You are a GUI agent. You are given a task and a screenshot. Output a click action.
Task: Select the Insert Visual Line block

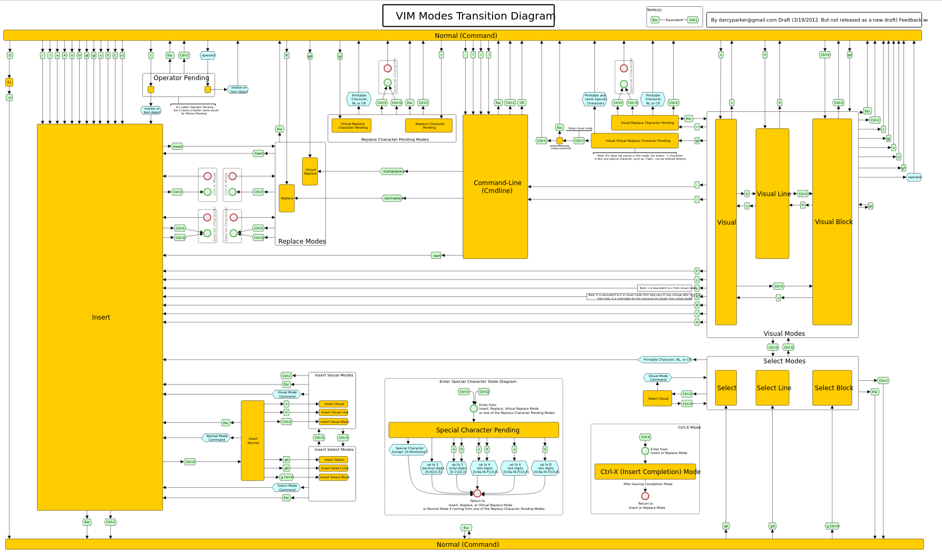pos(333,412)
